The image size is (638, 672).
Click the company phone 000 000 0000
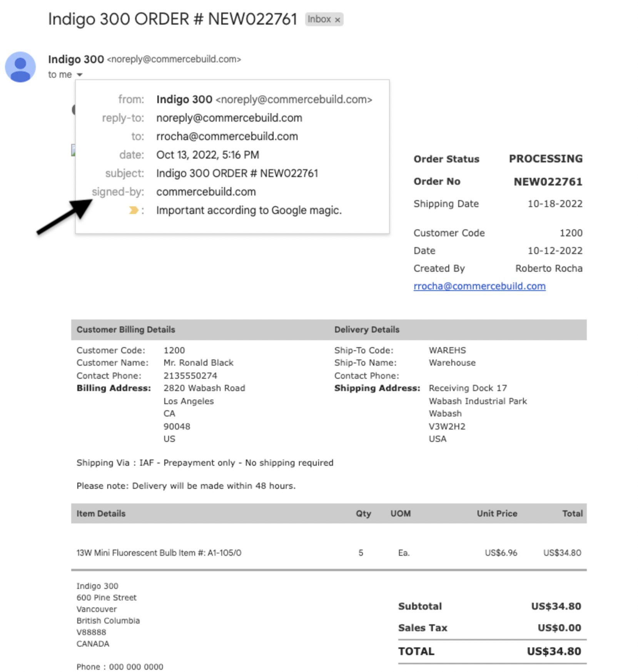pyautogui.click(x=136, y=667)
